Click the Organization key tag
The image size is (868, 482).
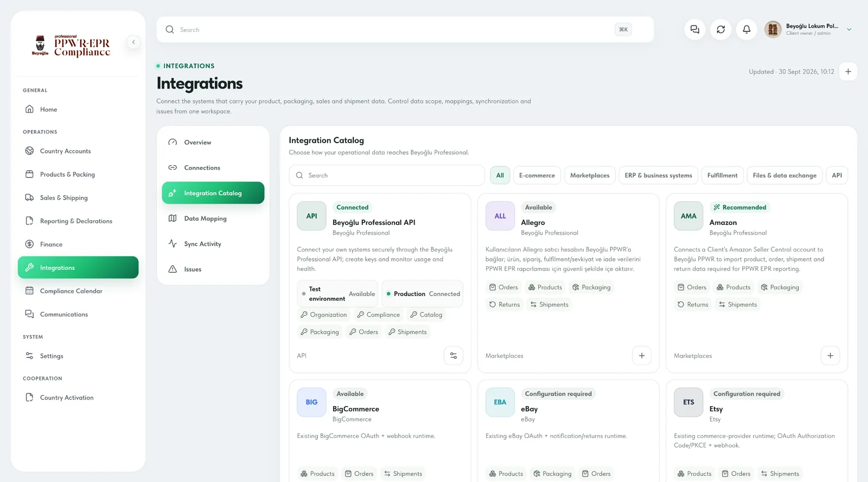click(323, 315)
